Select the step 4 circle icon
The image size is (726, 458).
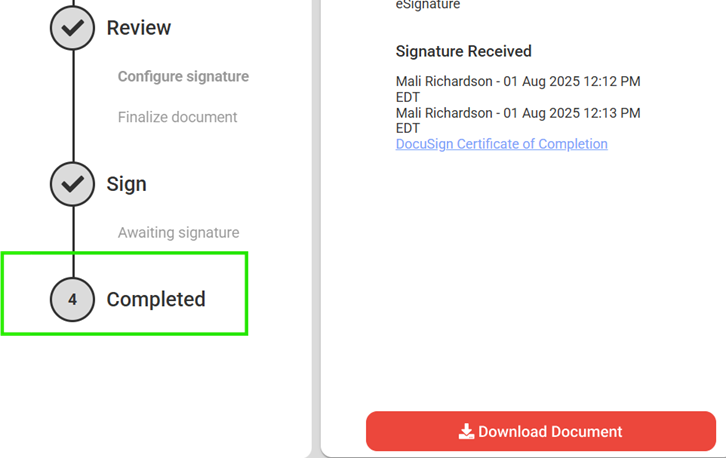(72, 299)
